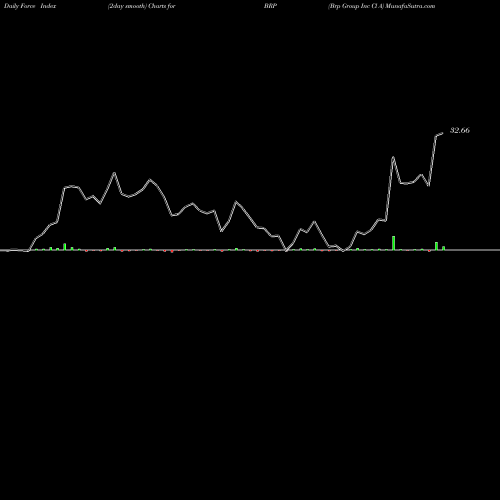The height and width of the screenshot is (500, 500).
Task: Select the 'BRP' ticker symbol text
Action: click(270, 6)
